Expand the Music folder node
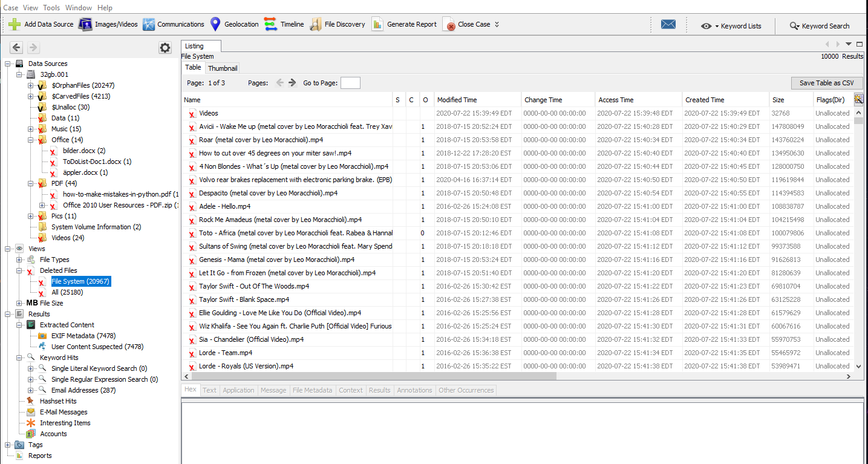868x464 pixels. pos(31,129)
